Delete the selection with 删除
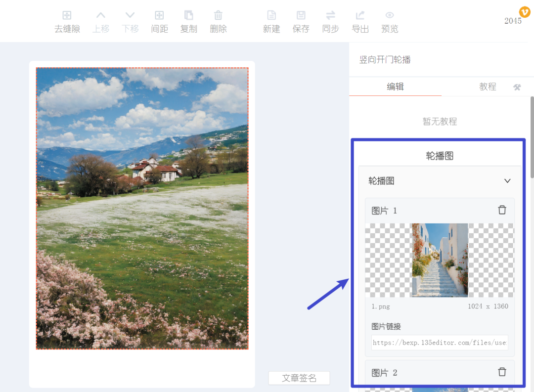 pyautogui.click(x=219, y=22)
